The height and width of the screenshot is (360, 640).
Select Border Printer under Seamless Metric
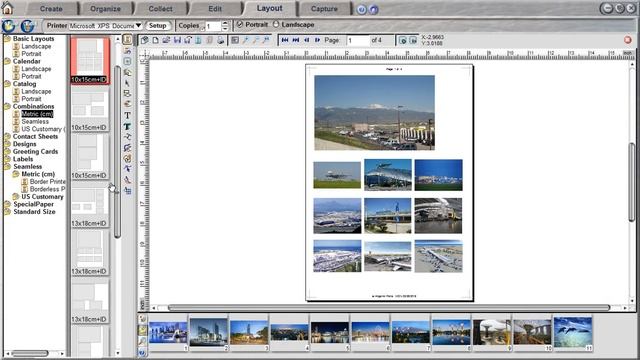tap(47, 182)
